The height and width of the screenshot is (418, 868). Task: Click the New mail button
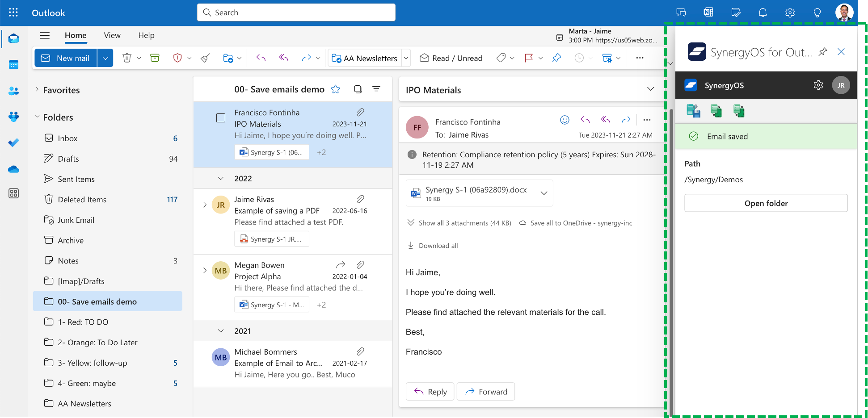pos(66,58)
